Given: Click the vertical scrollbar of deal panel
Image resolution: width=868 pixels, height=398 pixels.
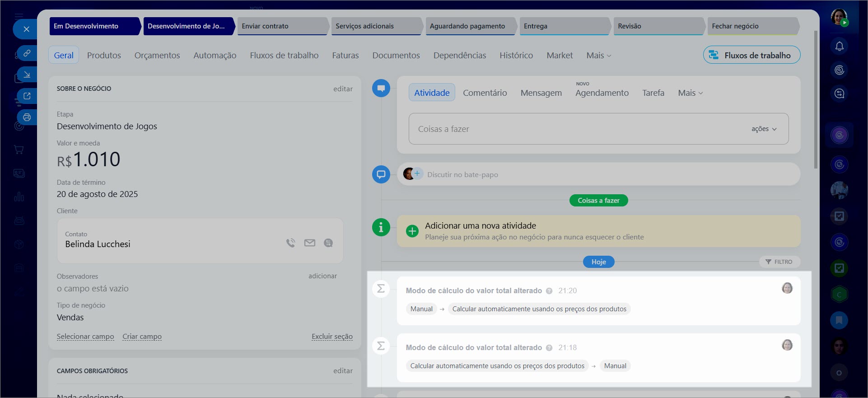Looking at the screenshot, I should click(816, 99).
